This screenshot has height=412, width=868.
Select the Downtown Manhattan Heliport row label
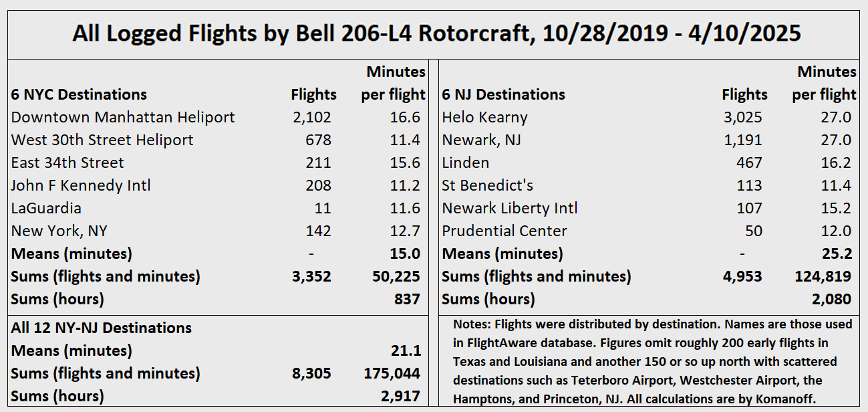click(123, 118)
